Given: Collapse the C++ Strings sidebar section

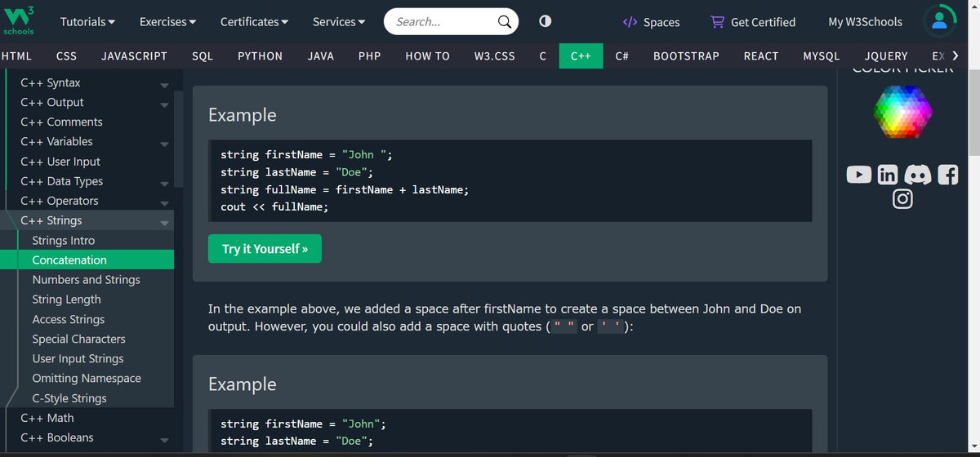Looking at the screenshot, I should coord(165,222).
